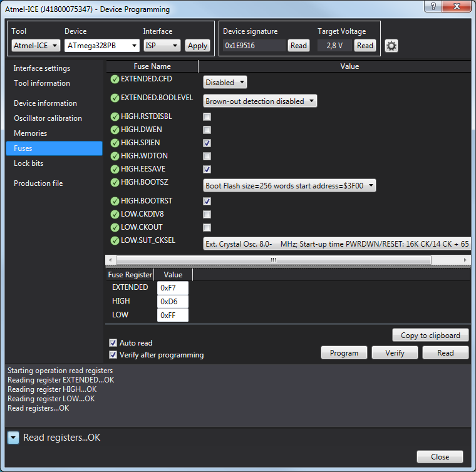The width and height of the screenshot is (476, 472).
Task: Click the device signature field 0x1E9516
Action: coord(254,46)
